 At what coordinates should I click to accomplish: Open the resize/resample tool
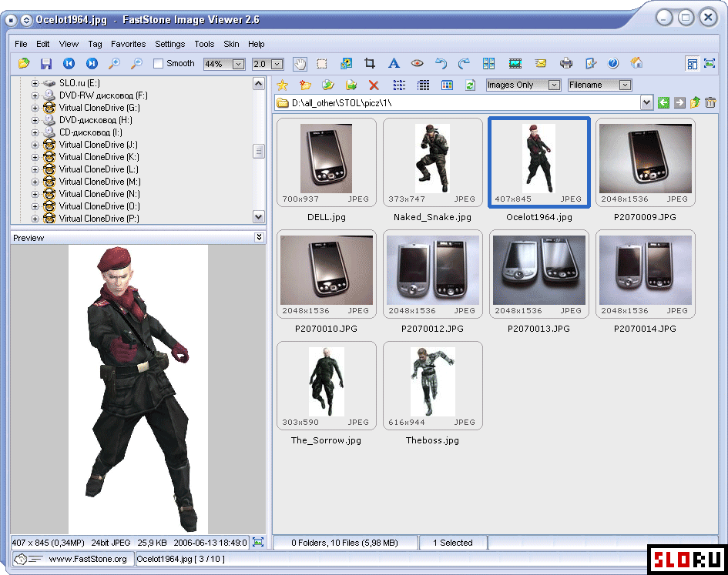346,64
